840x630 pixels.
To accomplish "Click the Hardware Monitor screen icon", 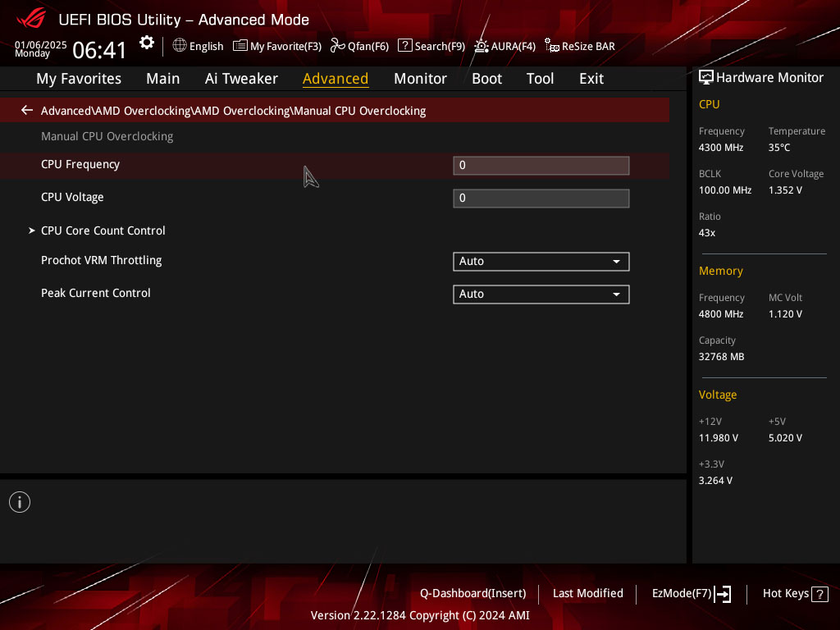I will point(706,78).
